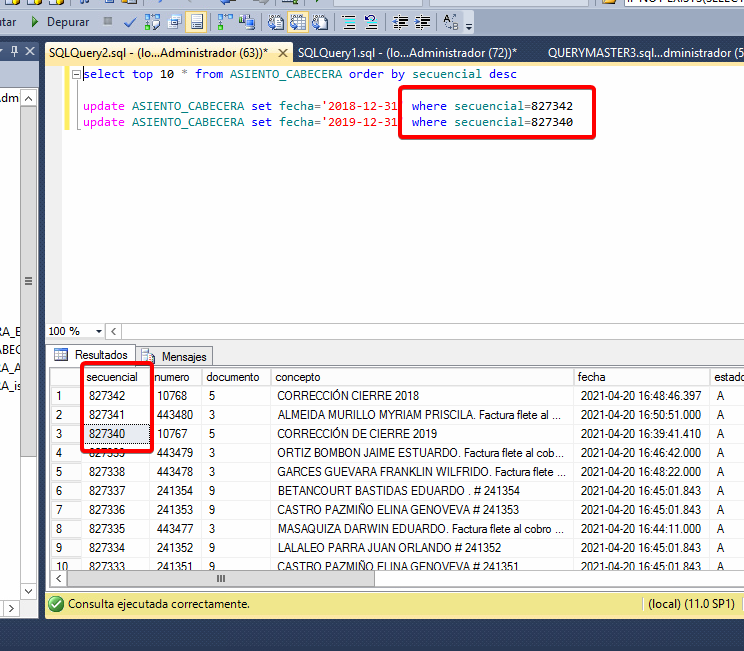Screen dimensions: 744x651
Task: Click the GARCES GUEVARA FRANKLIN WILFRIDO cell
Action: coord(422,472)
